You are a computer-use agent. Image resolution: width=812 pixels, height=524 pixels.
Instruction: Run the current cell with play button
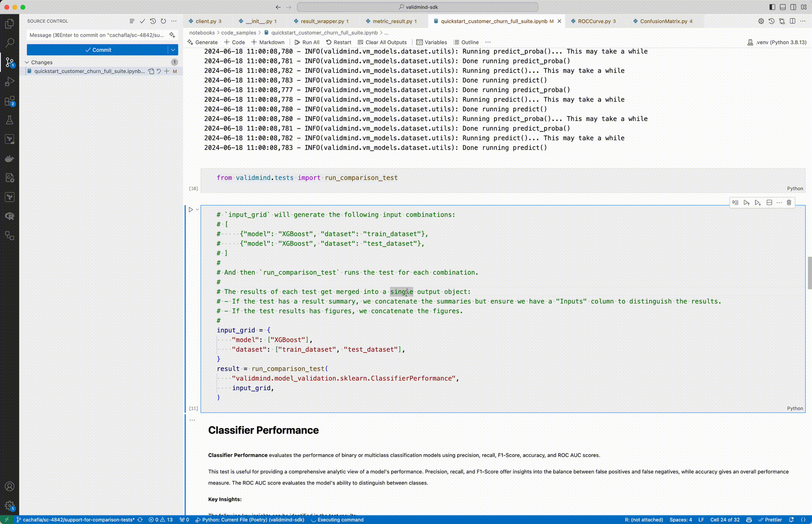click(x=191, y=210)
